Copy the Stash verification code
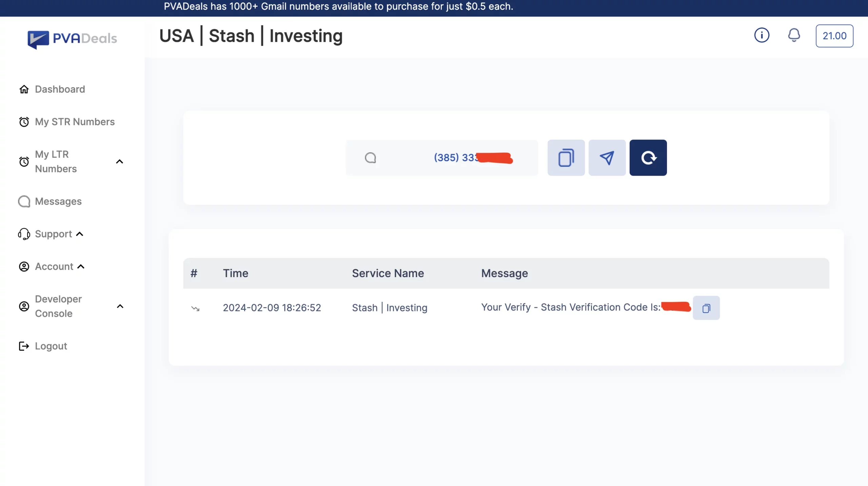This screenshot has height=486, width=868. 706,308
